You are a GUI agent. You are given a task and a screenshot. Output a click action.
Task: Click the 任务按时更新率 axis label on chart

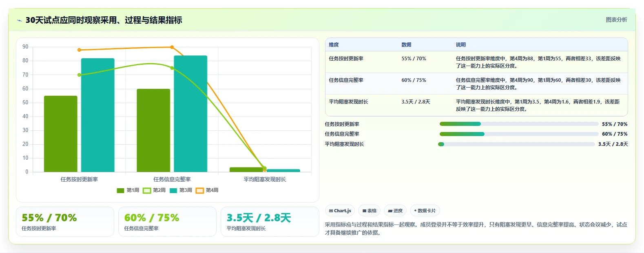point(79,179)
